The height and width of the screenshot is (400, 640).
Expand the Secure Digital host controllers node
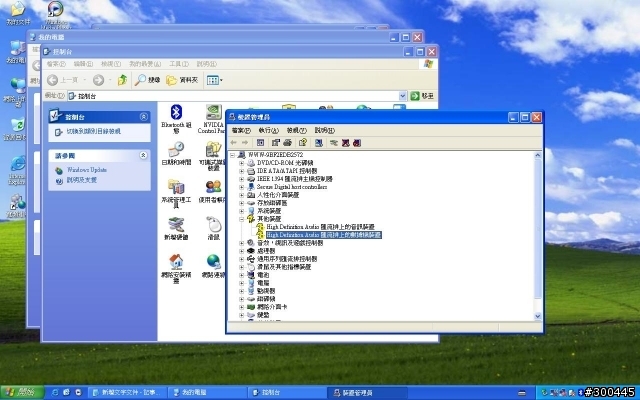(x=241, y=187)
